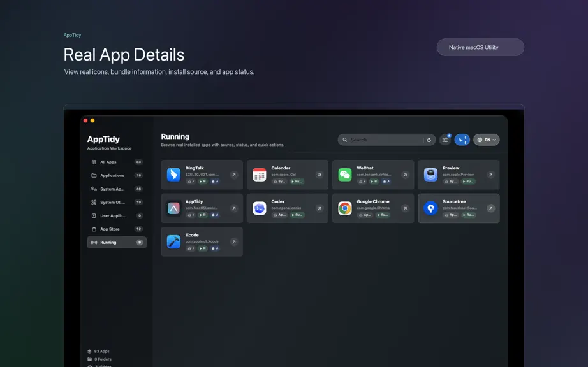
Task: Click the AppTidy sidebar title
Action: click(x=103, y=140)
